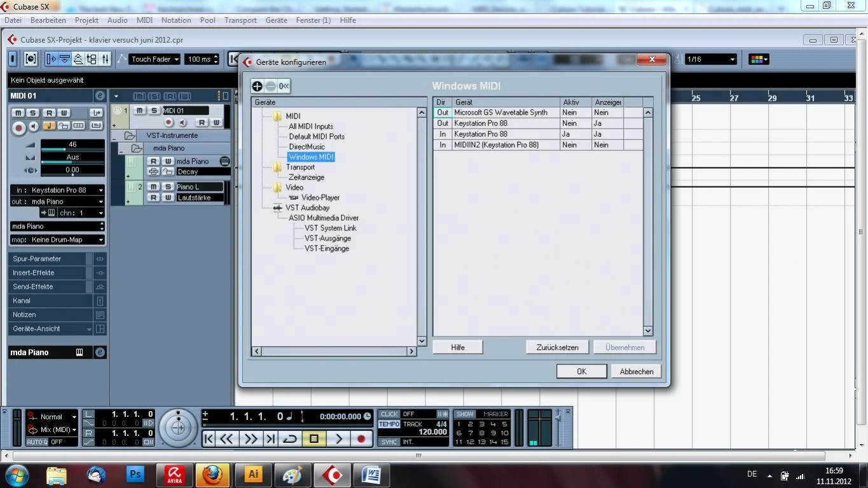868x488 pixels.
Task: Open the Geräte menu
Action: click(x=276, y=20)
